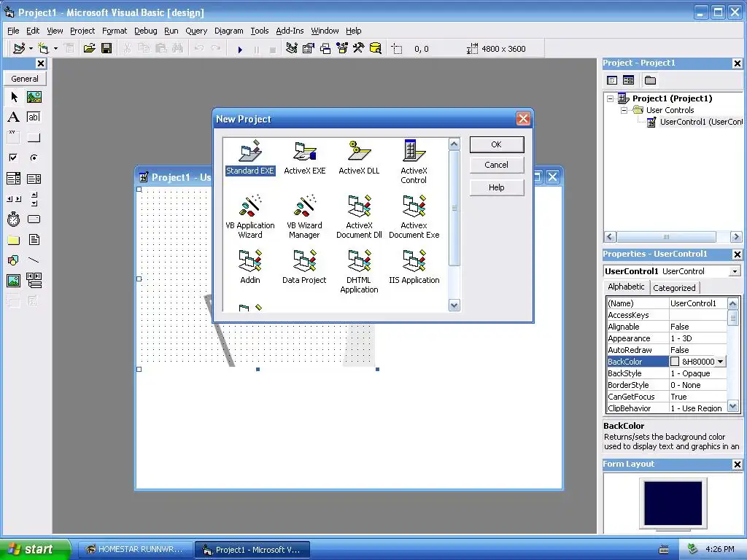The width and height of the screenshot is (747, 560).
Task: Collapse the Project1 tree node
Action: pyautogui.click(x=611, y=98)
